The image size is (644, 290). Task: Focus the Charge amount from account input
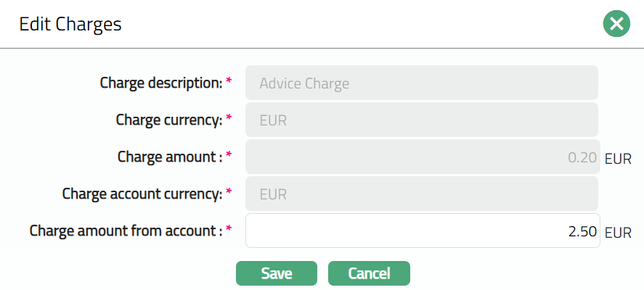421,231
